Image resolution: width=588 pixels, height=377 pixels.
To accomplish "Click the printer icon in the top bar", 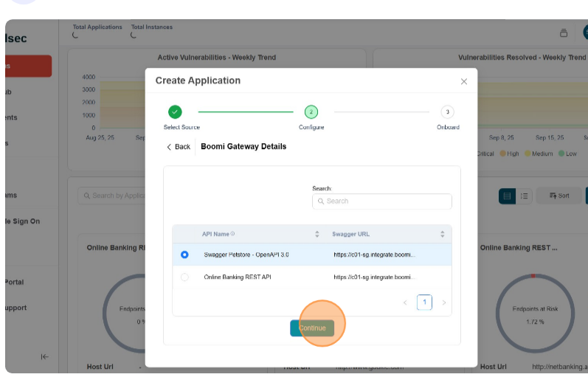I will pos(564,32).
